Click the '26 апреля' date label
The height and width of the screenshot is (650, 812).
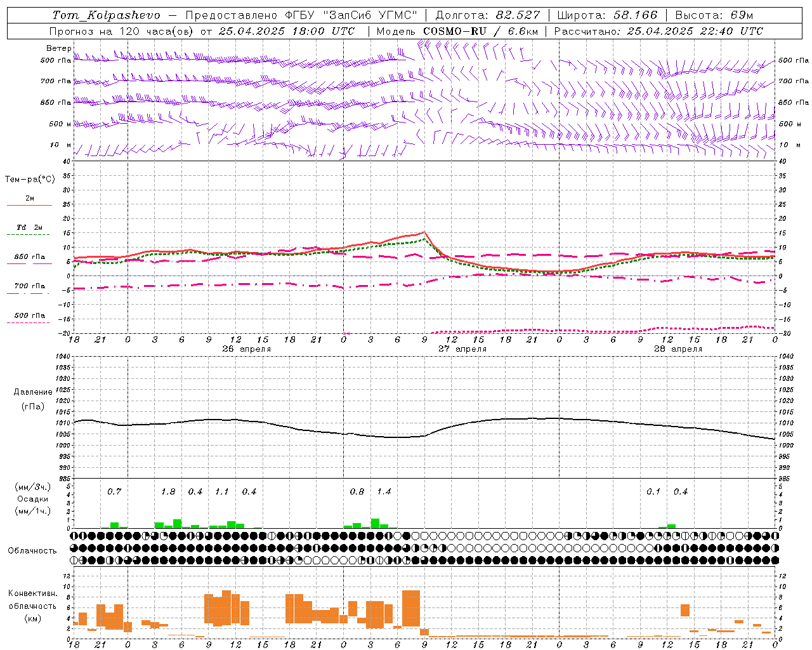click(x=246, y=348)
